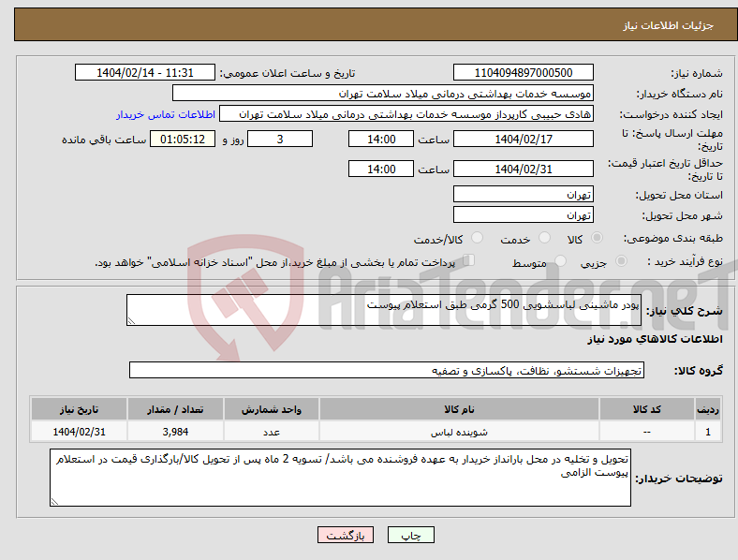Click the تعداد / مقدار column header
This screenshot has width=738, height=560.
(175, 409)
